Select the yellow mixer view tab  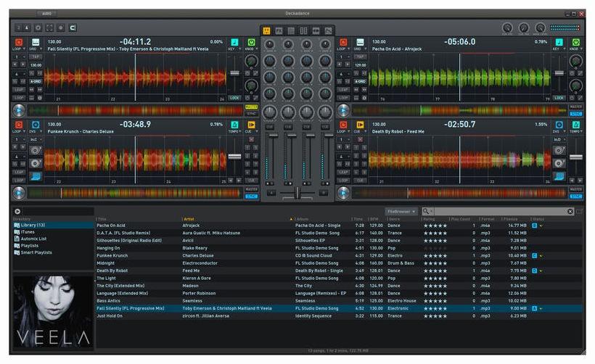click(x=266, y=30)
